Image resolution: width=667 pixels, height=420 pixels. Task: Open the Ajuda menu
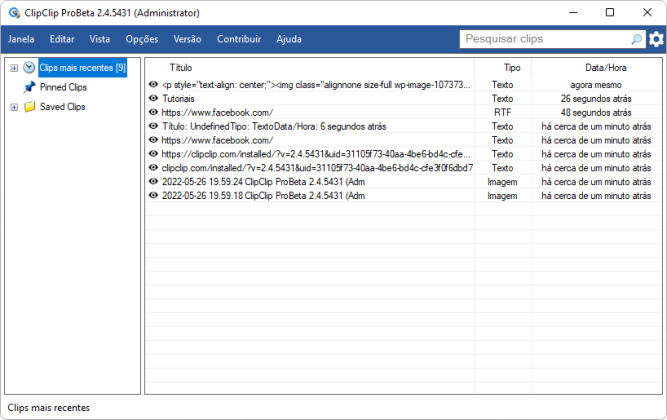coord(289,39)
